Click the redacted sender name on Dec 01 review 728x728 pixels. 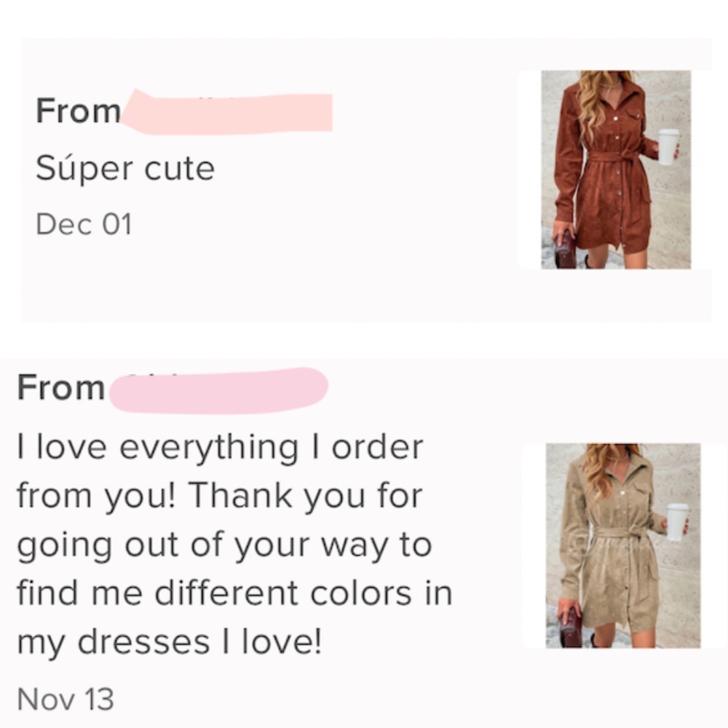pos(227,113)
